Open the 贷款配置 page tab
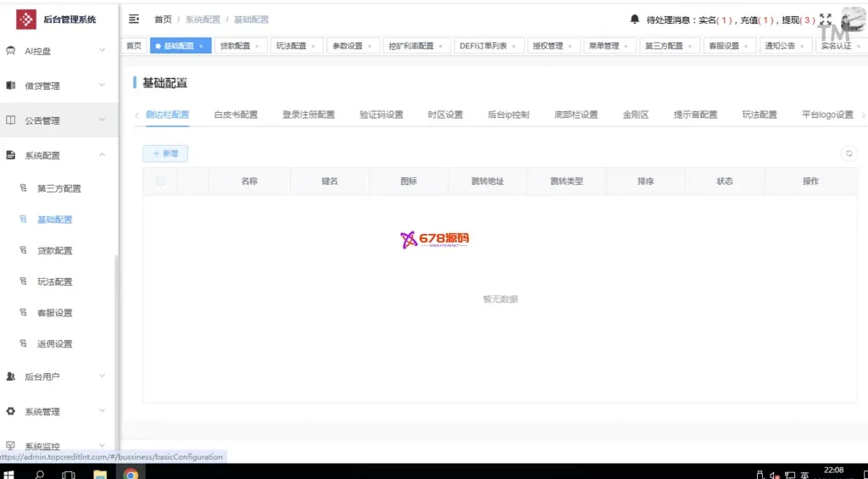This screenshot has height=479, width=868. 239,46
